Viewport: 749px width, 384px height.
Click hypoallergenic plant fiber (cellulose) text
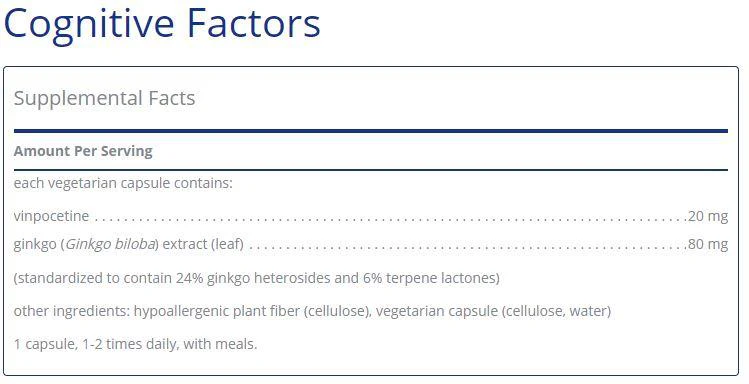coord(252,311)
